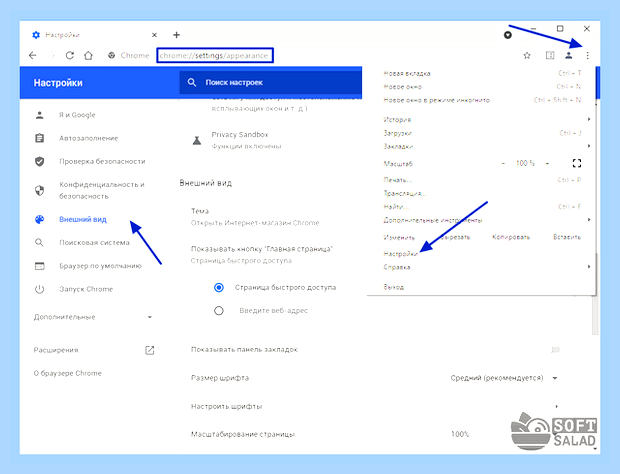Click the bookmark star icon

[527, 56]
